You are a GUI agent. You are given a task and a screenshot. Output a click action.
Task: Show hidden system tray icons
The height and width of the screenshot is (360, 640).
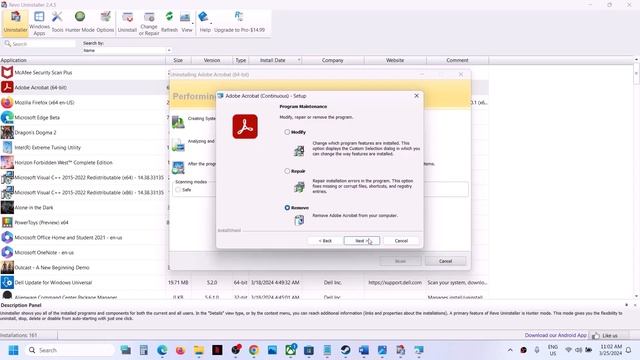[x=510, y=350]
